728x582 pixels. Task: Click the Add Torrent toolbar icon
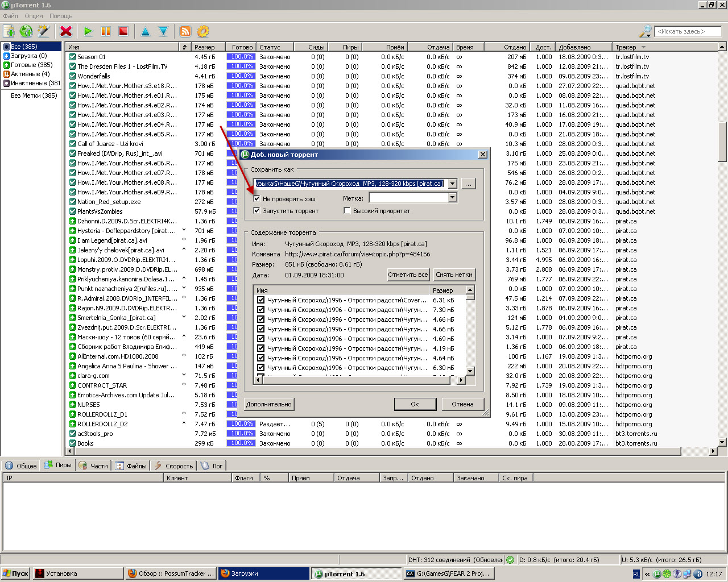point(9,31)
